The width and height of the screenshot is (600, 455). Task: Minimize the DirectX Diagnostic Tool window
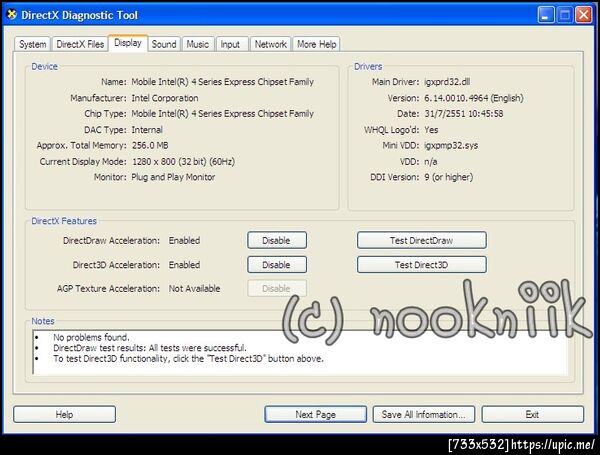(x=546, y=15)
